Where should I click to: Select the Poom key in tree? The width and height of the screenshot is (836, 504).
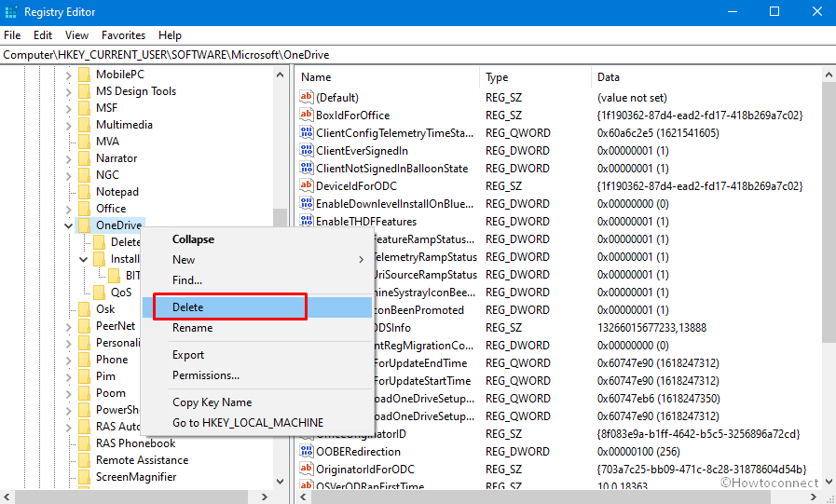point(110,393)
